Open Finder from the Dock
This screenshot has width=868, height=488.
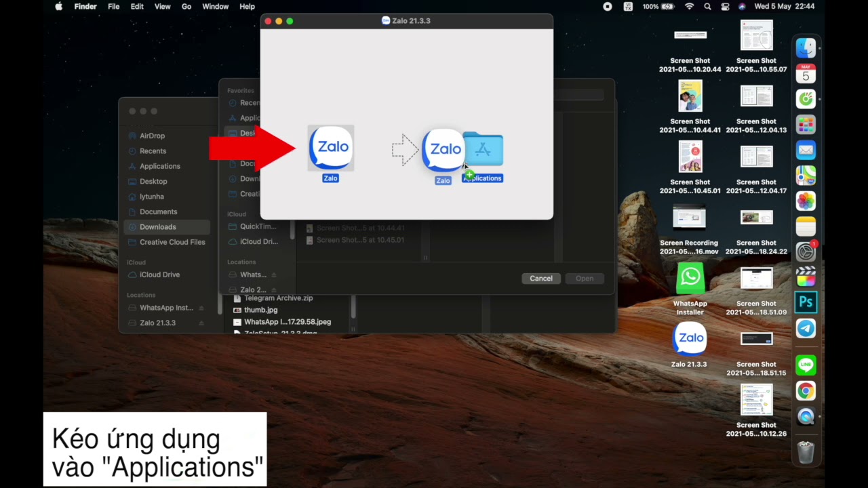pyautogui.click(x=806, y=48)
